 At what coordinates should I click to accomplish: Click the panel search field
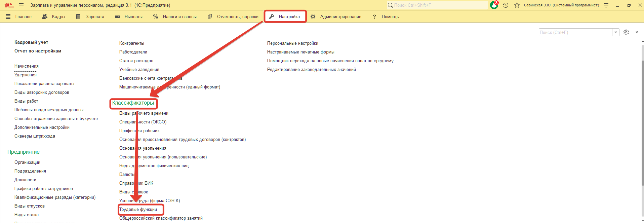coord(575,32)
